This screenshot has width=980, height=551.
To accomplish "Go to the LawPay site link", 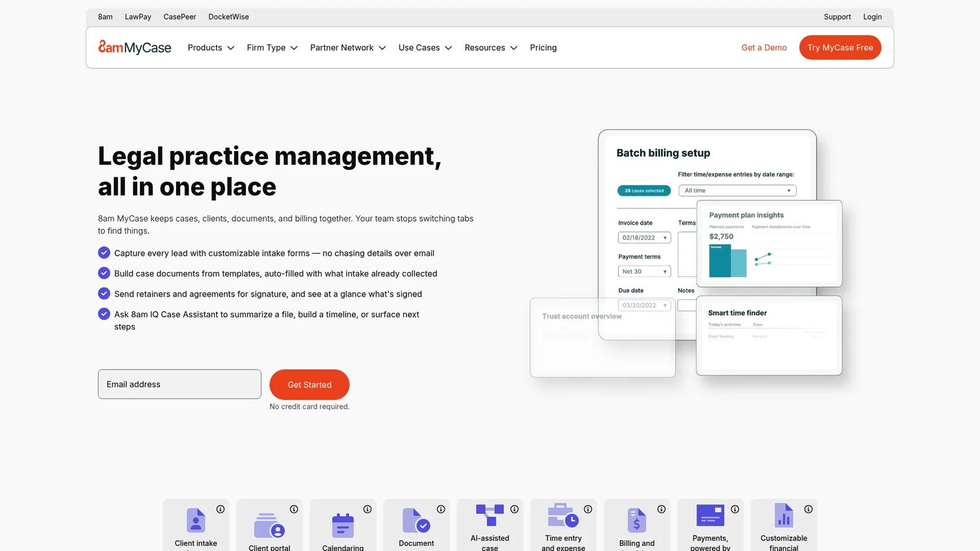I will click(138, 17).
